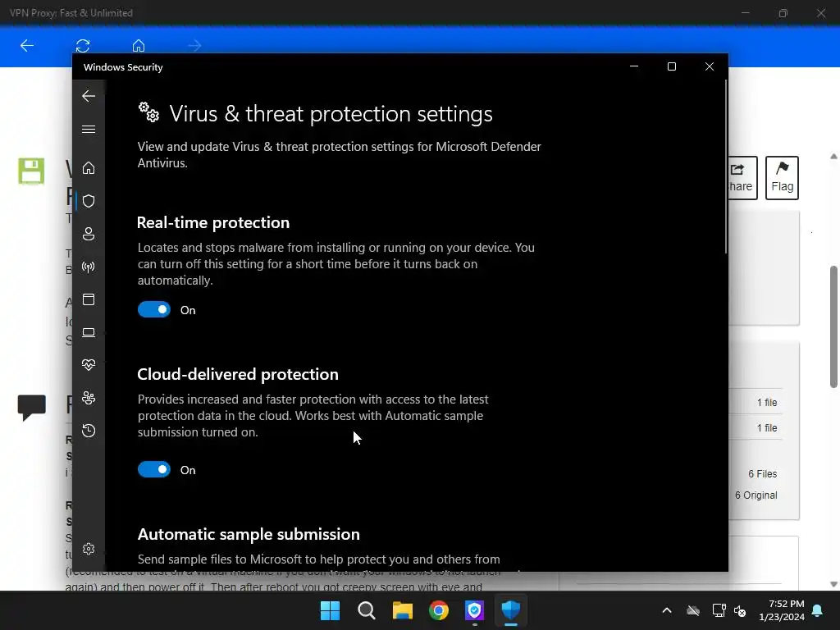Maximize the Windows Security window
The image size is (840, 630).
click(x=671, y=66)
